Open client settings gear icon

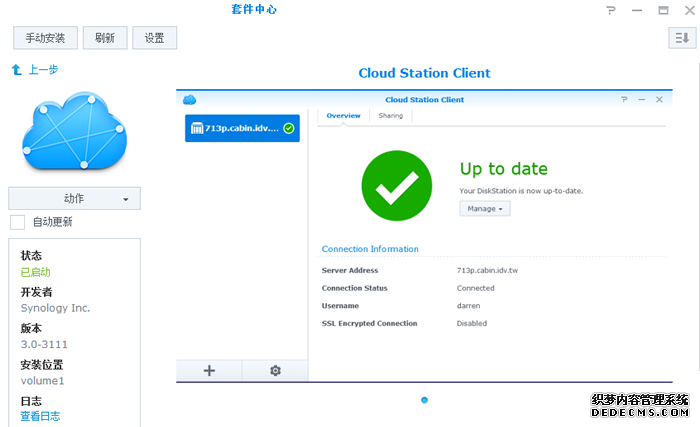[x=275, y=371]
